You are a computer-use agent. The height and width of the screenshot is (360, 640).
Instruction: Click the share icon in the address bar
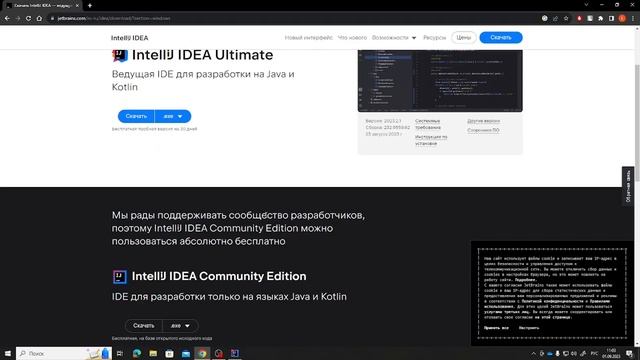coord(556,18)
